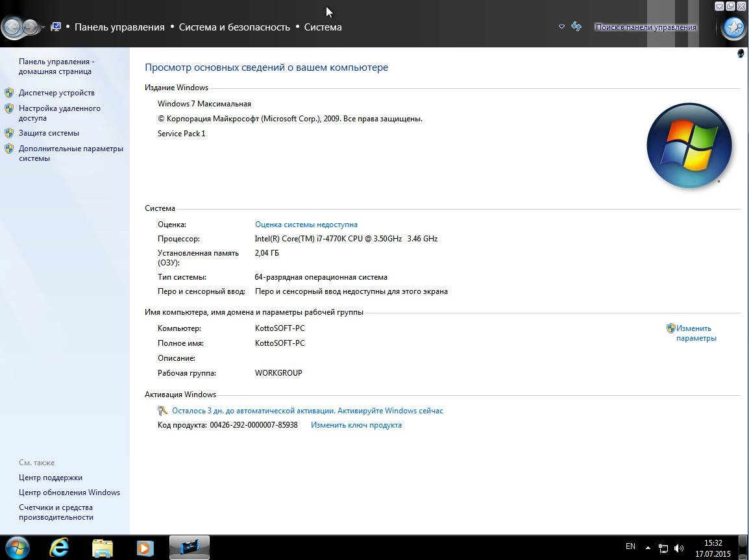Open the recent pages dropdown arrow
This screenshot has width=749, height=560.
(43, 28)
